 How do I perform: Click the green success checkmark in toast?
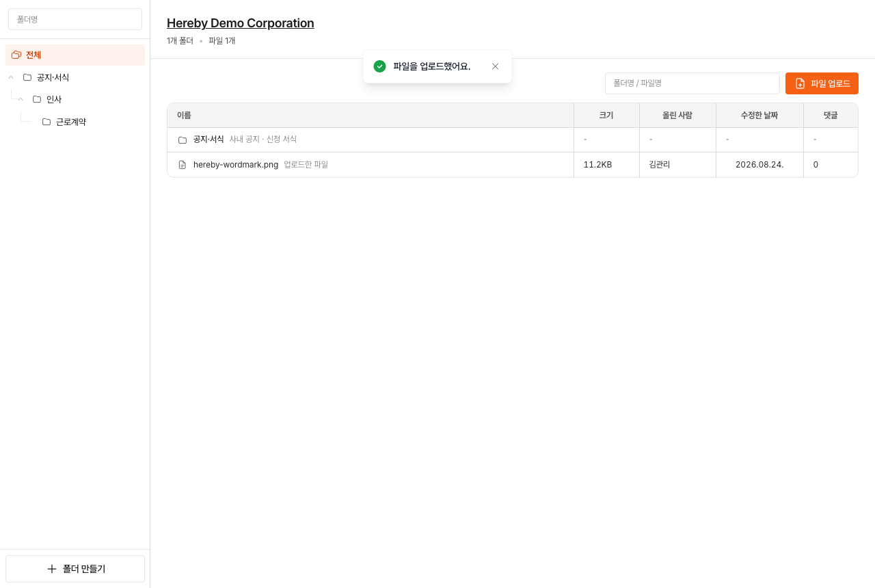click(x=379, y=66)
